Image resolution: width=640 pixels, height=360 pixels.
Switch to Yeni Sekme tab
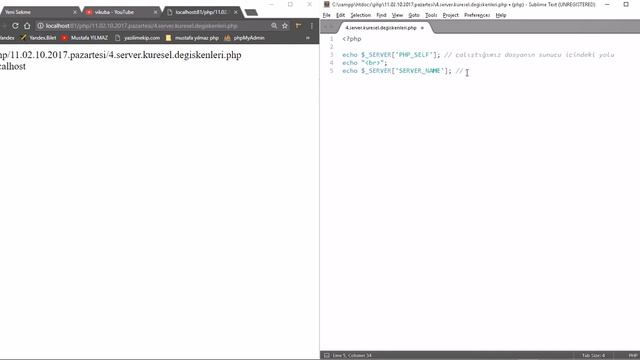point(39,12)
